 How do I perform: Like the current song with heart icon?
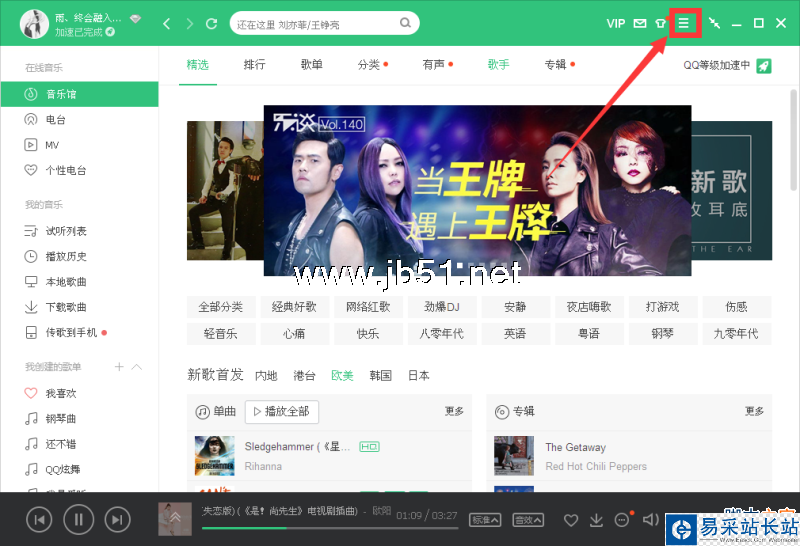click(571, 520)
